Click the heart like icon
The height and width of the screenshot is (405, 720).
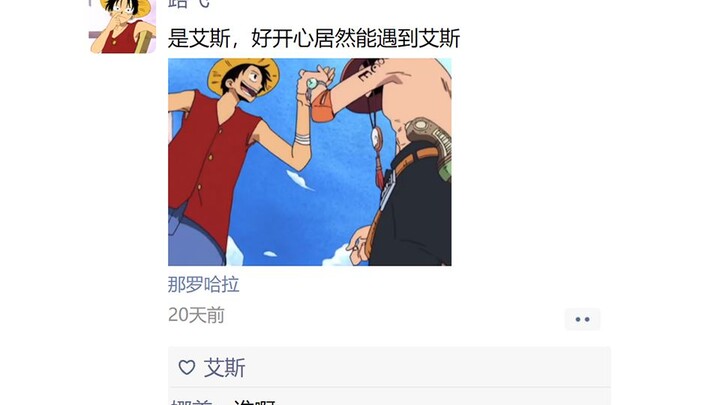point(186,367)
